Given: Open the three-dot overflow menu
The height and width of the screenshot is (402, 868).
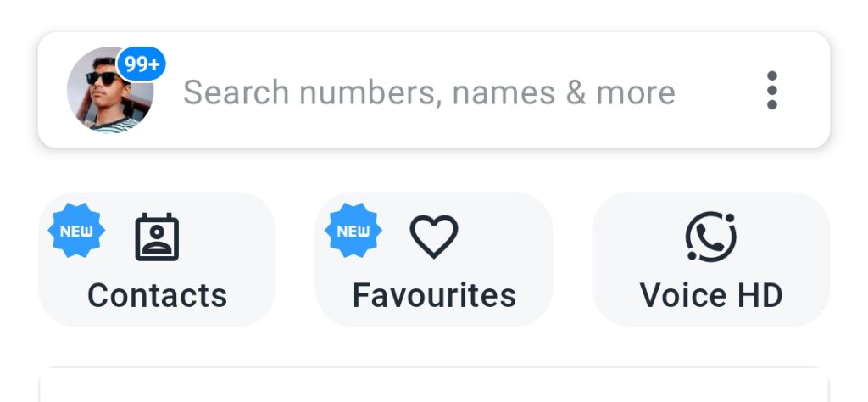Looking at the screenshot, I should (771, 90).
